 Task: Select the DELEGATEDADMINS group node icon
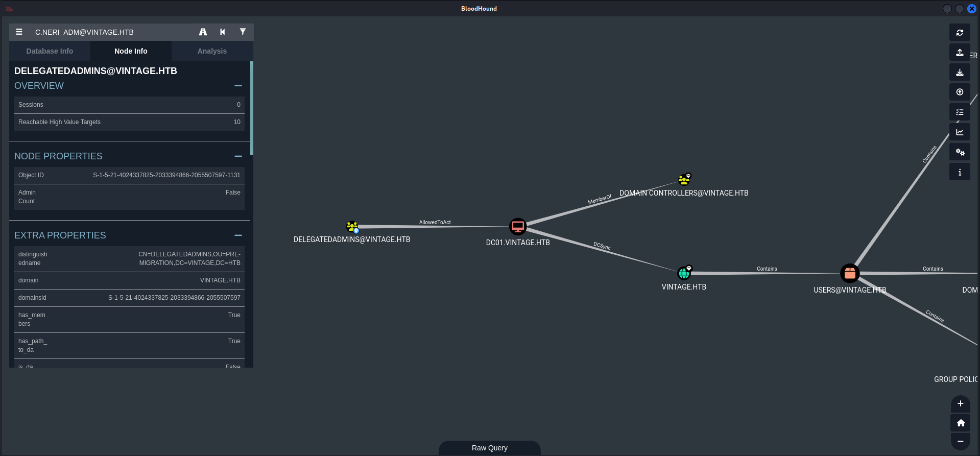352,226
